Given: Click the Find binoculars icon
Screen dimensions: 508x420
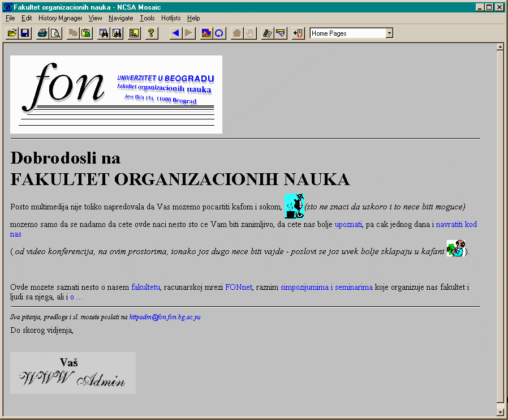Looking at the screenshot, I should click(104, 33).
